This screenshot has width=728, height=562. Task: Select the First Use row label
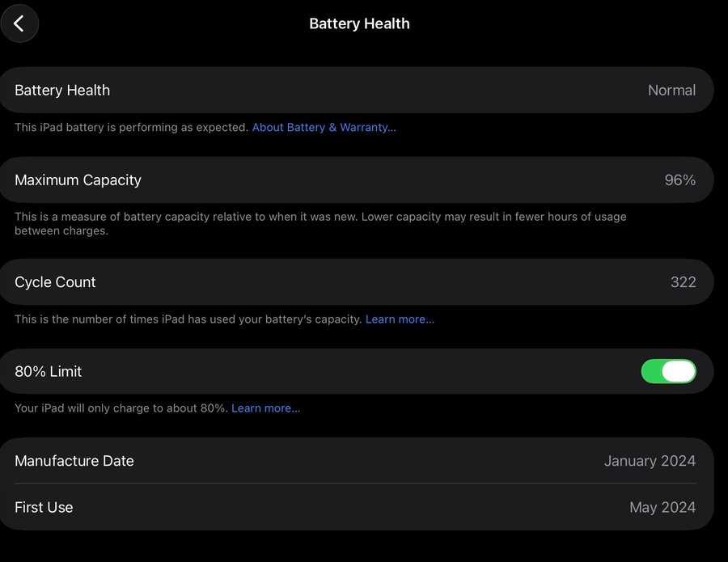click(x=44, y=508)
